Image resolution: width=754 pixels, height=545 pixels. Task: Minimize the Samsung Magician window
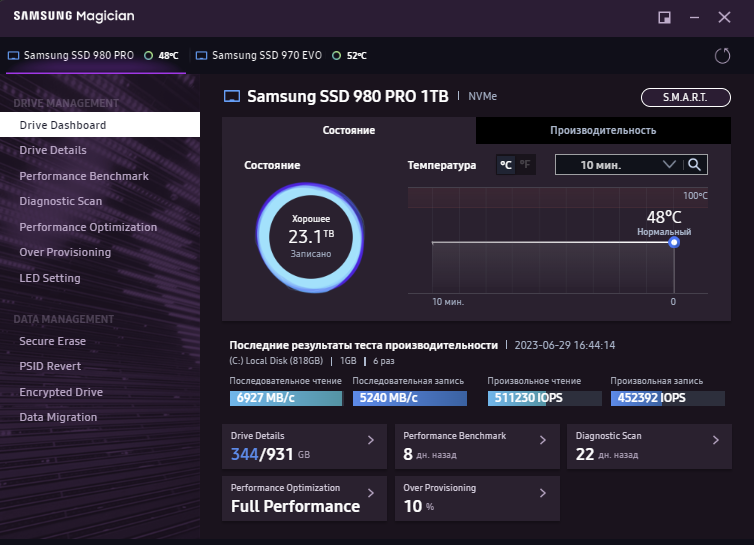tap(694, 18)
